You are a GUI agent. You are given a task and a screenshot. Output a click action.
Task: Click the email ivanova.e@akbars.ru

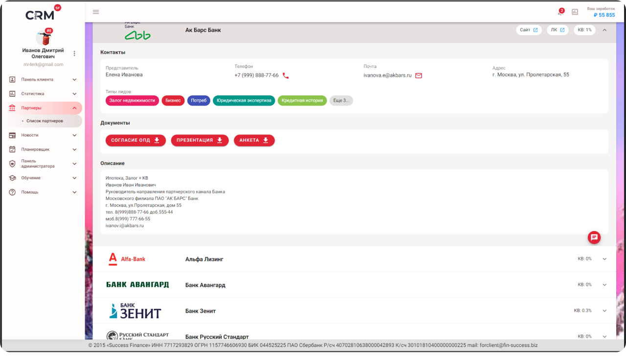[387, 76]
